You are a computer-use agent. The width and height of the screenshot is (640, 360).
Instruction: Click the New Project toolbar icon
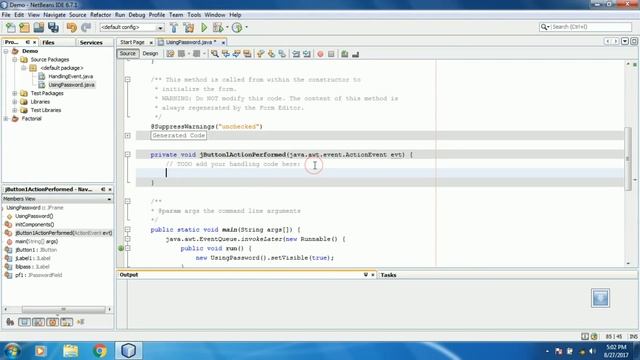click(x=24, y=27)
